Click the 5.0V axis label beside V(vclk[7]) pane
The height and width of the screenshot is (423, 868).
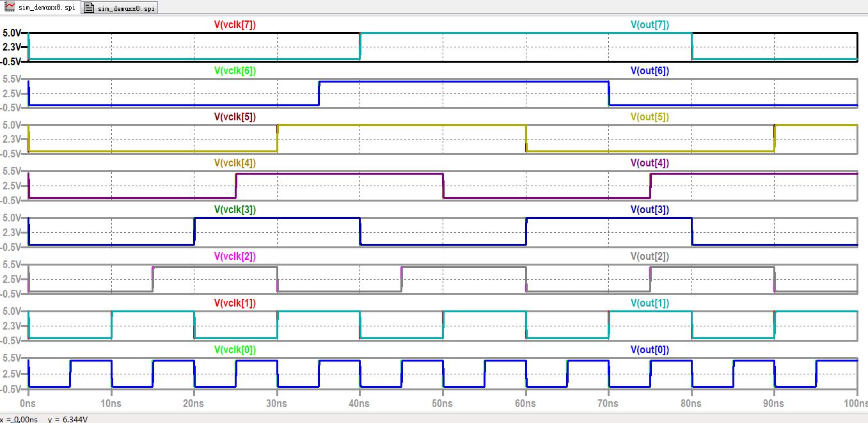[12, 33]
